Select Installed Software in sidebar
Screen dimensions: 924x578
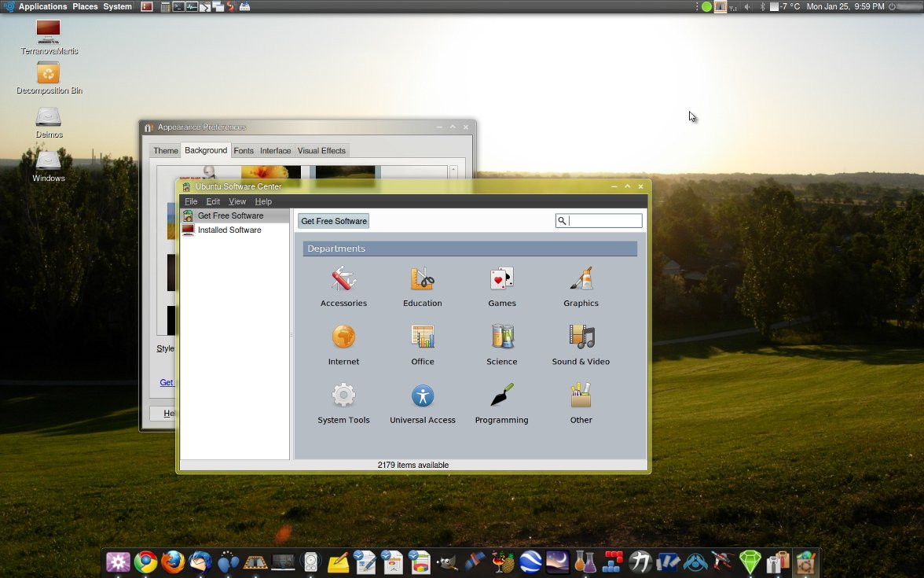[x=234, y=230]
